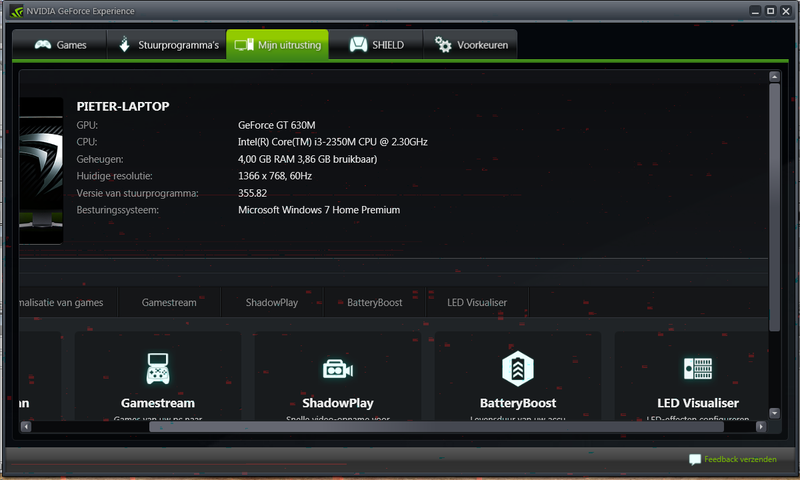
Task: Switch to the BatteryBoost sub-tab
Action: (374, 302)
